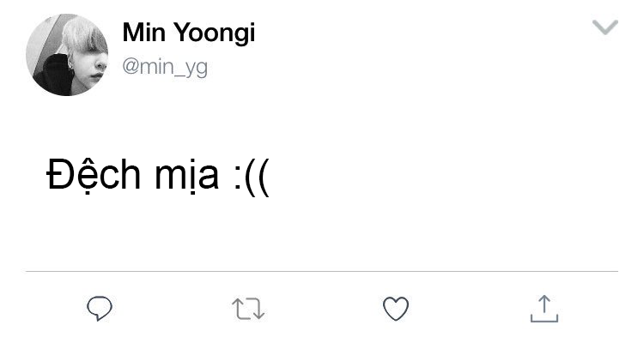Click the Min Yoongi display name
The height and width of the screenshot is (343, 644).
pyautogui.click(x=189, y=33)
